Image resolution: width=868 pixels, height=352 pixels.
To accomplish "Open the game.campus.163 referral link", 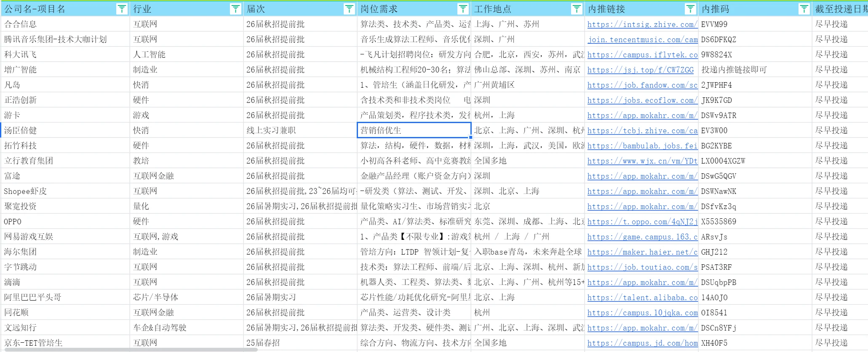I will (x=642, y=237).
